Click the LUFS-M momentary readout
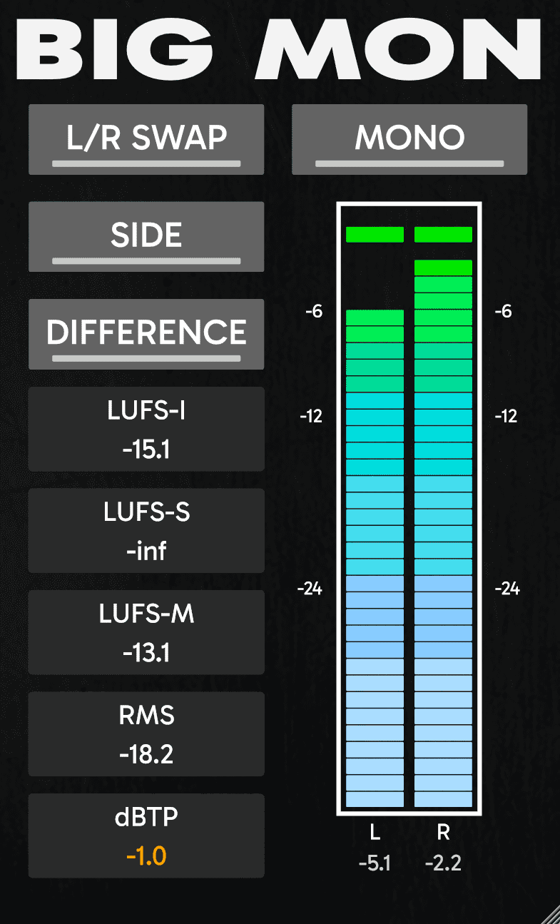The width and height of the screenshot is (560, 924). (146, 632)
